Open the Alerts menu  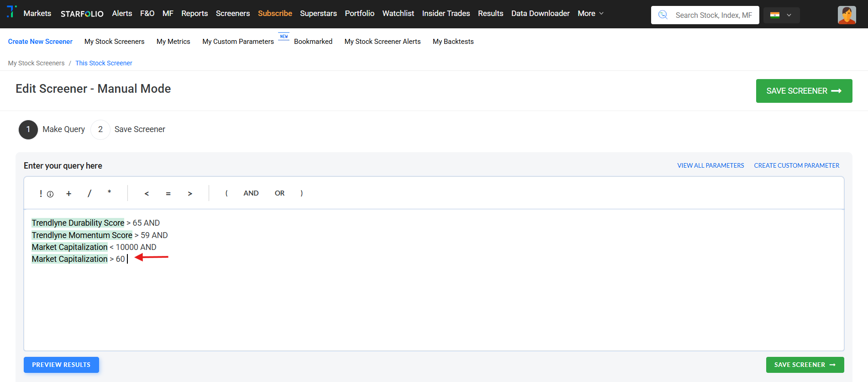pyautogui.click(x=122, y=14)
